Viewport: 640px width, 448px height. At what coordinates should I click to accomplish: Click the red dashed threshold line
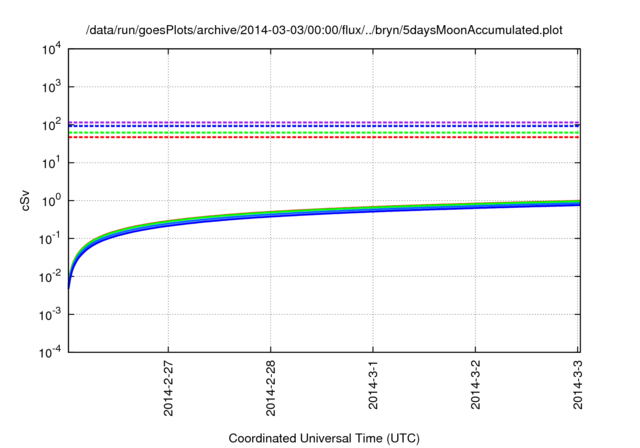324,137
